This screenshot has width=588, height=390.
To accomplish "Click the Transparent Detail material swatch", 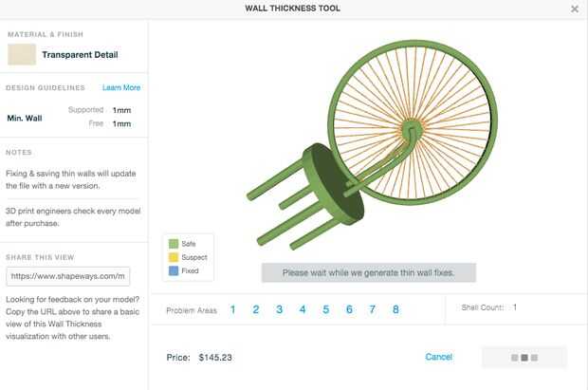I will [22, 54].
